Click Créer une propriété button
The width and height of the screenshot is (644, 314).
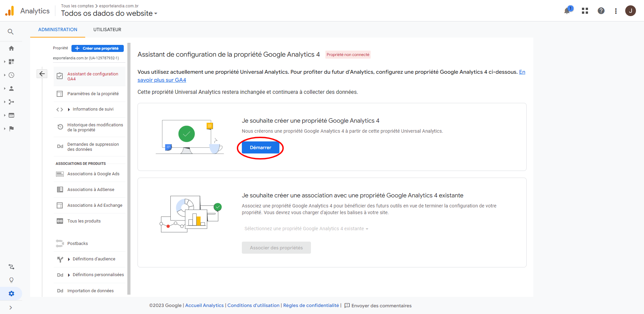pos(98,48)
